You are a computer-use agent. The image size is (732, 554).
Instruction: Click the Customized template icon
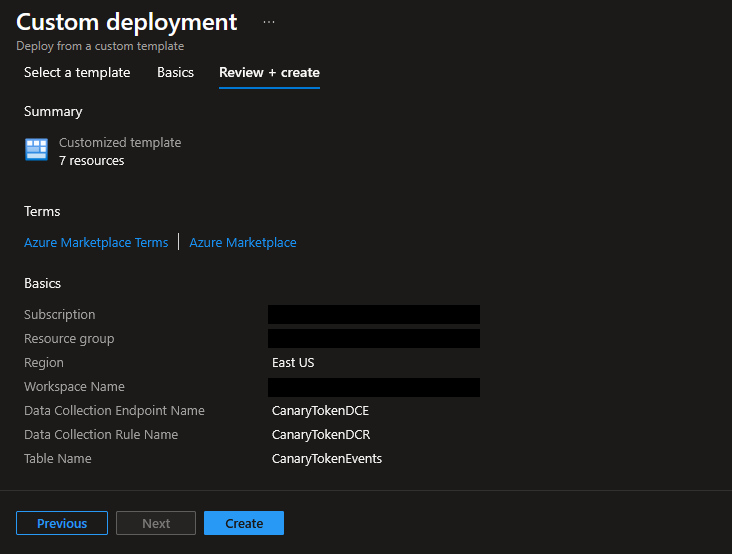click(36, 149)
